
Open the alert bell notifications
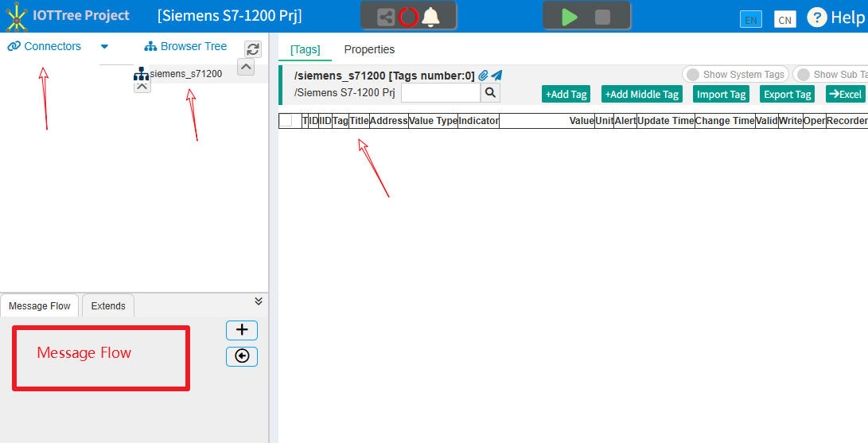[430, 17]
